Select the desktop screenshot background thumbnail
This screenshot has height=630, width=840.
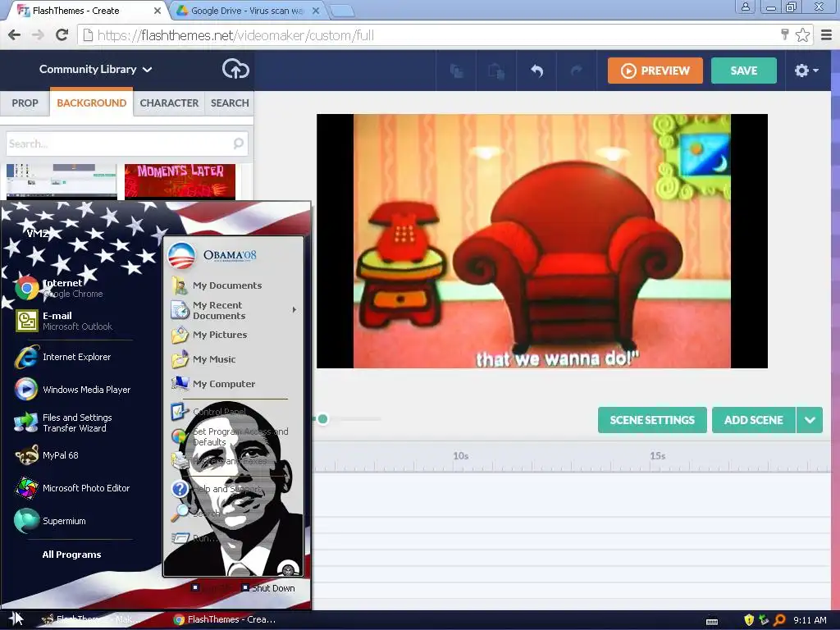click(62, 181)
